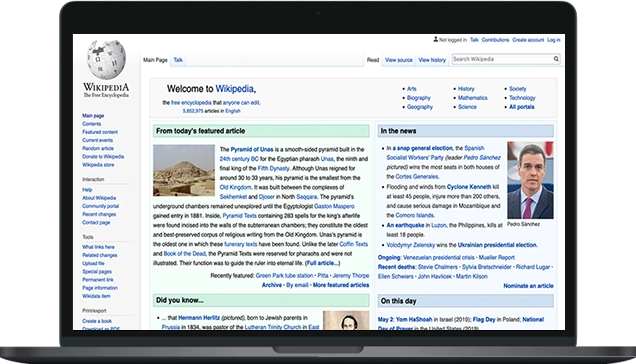Open Contents in the sidebar
The width and height of the screenshot is (636, 364).
[x=92, y=124]
